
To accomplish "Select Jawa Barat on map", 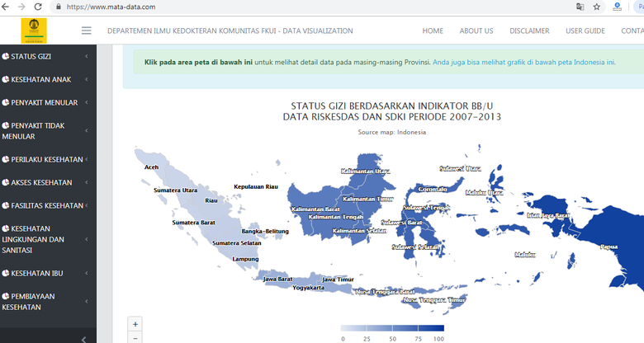I will pos(277,279).
